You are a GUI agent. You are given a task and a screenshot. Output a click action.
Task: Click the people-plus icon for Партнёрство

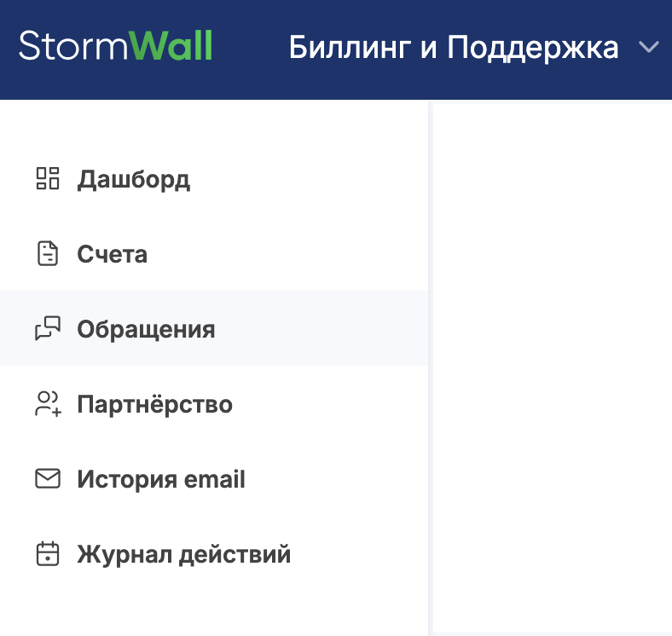tap(47, 404)
